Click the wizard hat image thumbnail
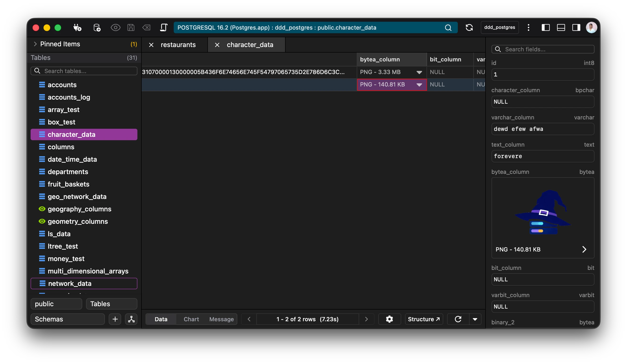 point(543,212)
